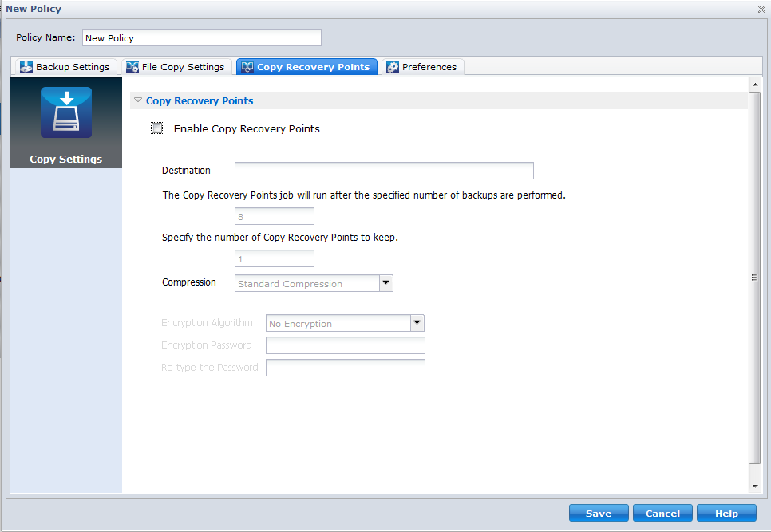Click the Backup Settings tab icon
Screen dimensions: 771x532
pyautogui.click(x=25, y=67)
